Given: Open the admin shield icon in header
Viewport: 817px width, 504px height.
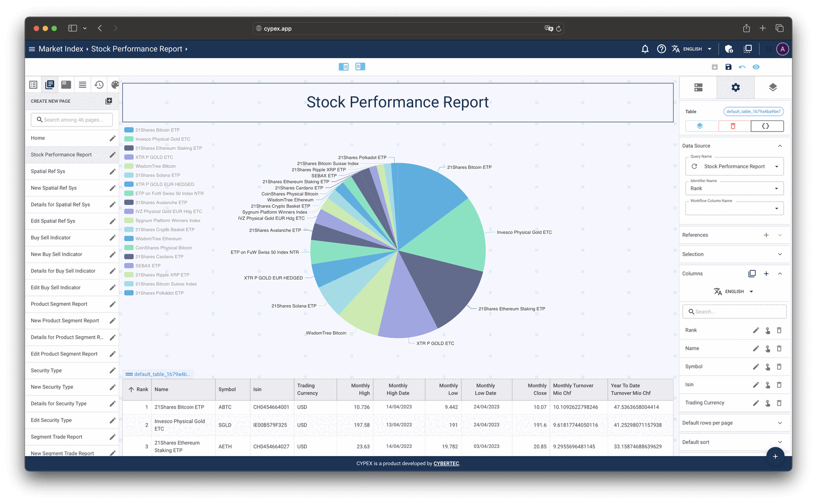Looking at the screenshot, I should click(729, 49).
